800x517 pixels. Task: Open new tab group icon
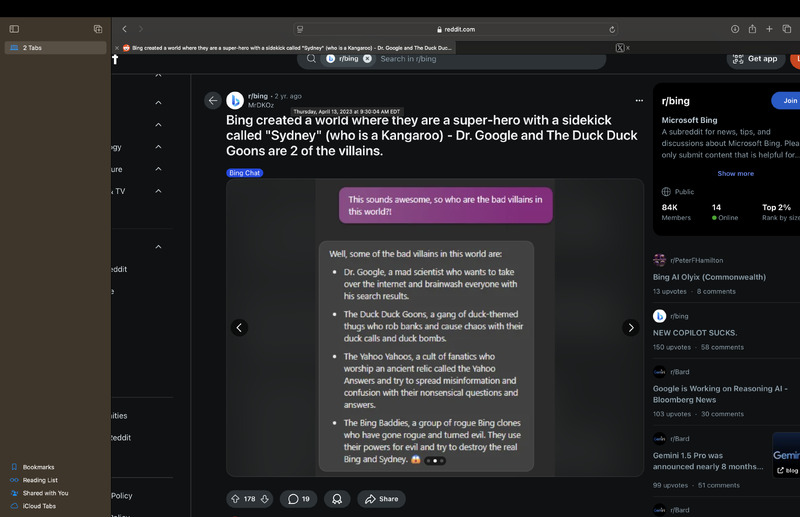[x=98, y=29]
